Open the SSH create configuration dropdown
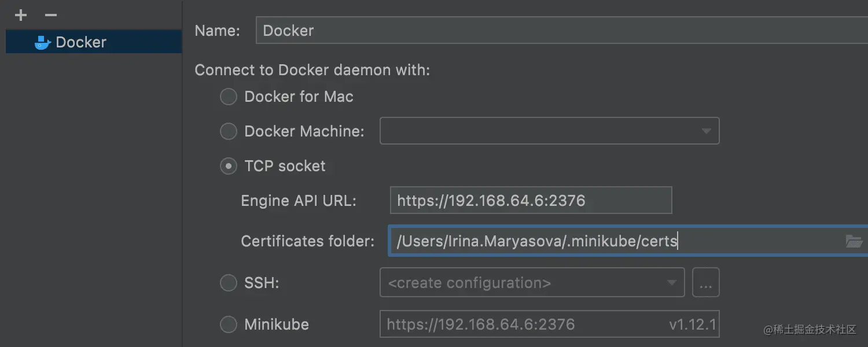868x347 pixels. tap(532, 282)
